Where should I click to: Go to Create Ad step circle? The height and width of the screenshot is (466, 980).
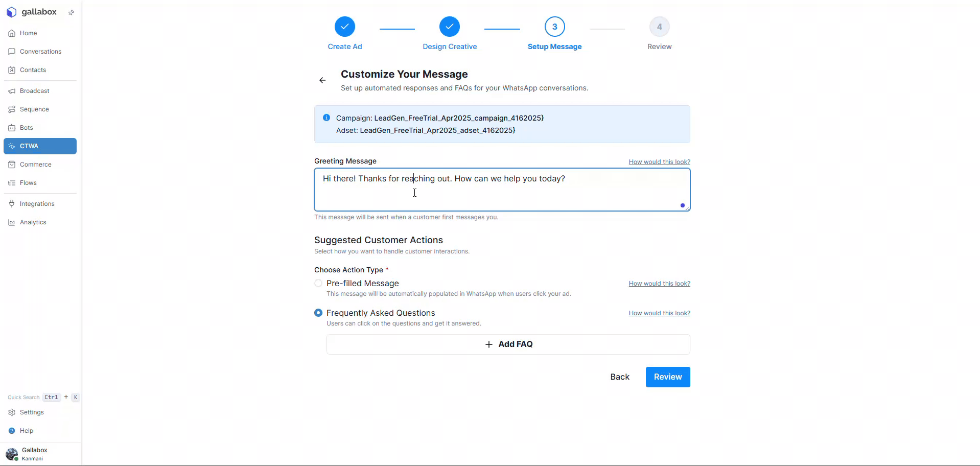[345, 27]
